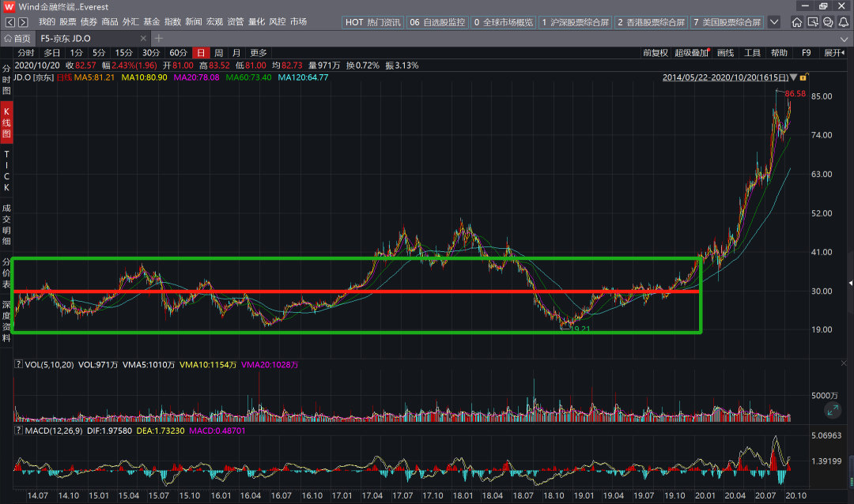Expand the shortcut bar dropdown chevron

[x=774, y=22]
